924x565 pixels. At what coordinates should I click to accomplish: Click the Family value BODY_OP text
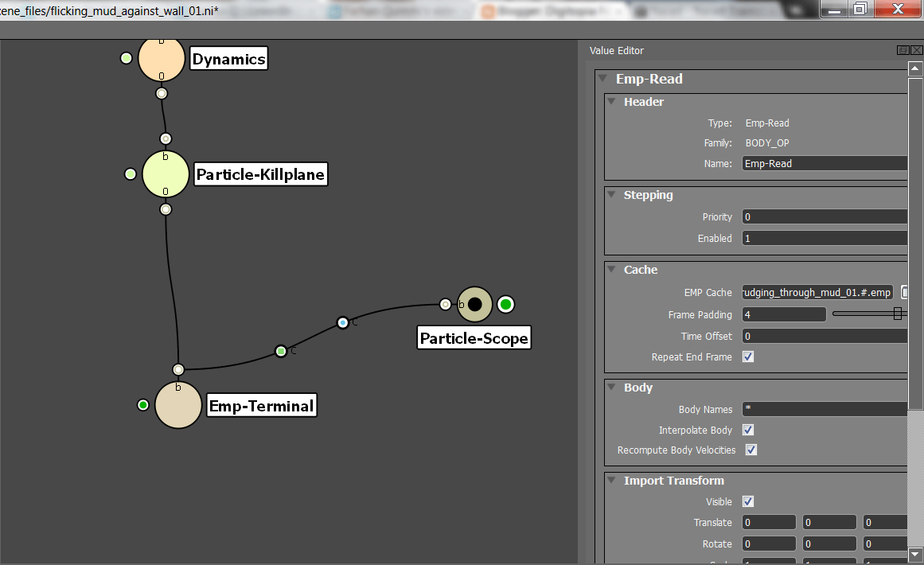[766, 142]
